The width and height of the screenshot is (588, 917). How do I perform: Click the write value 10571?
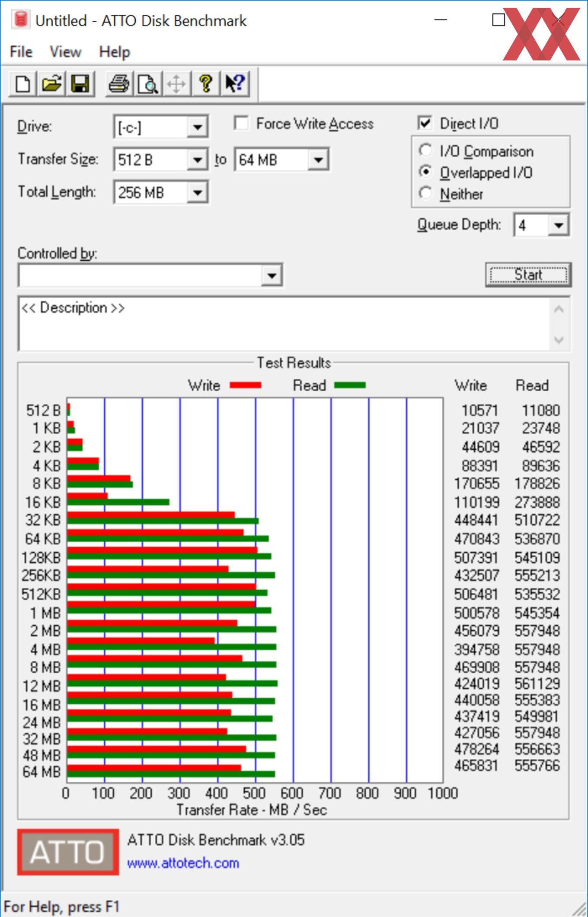[x=479, y=410]
